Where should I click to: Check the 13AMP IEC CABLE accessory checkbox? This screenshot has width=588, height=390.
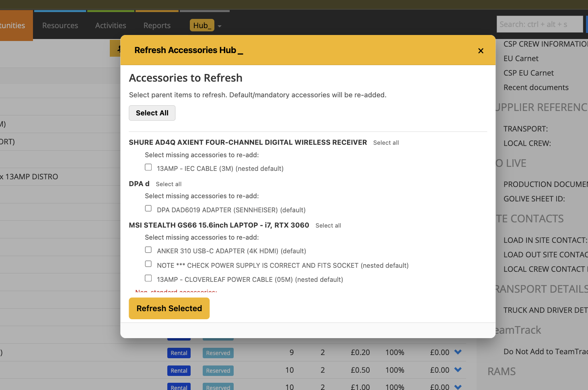coord(148,167)
